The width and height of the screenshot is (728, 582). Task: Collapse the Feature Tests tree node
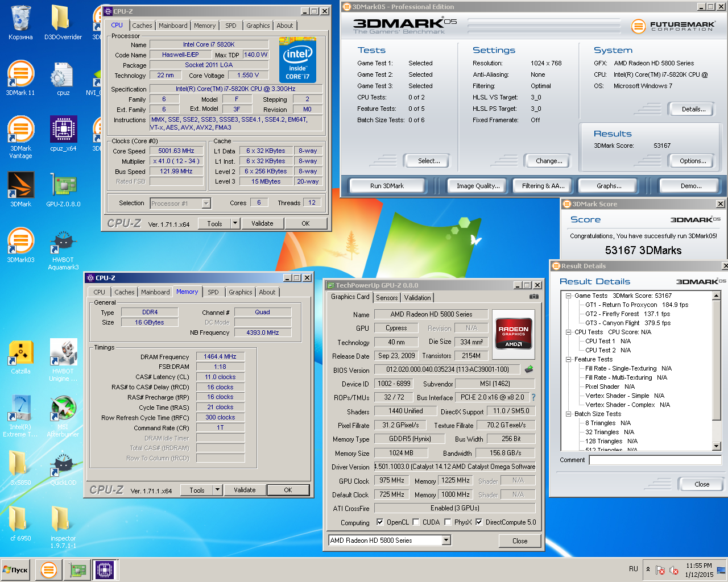(x=568, y=359)
